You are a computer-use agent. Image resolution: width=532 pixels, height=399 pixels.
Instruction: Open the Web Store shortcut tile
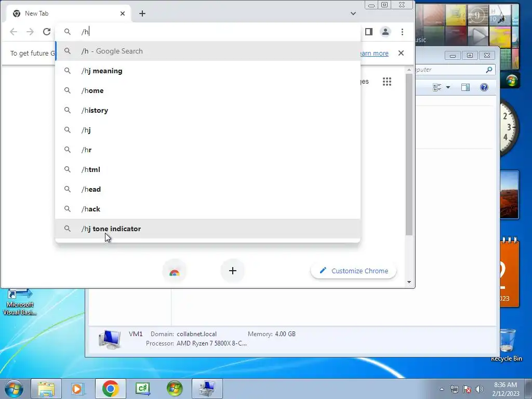(x=175, y=271)
